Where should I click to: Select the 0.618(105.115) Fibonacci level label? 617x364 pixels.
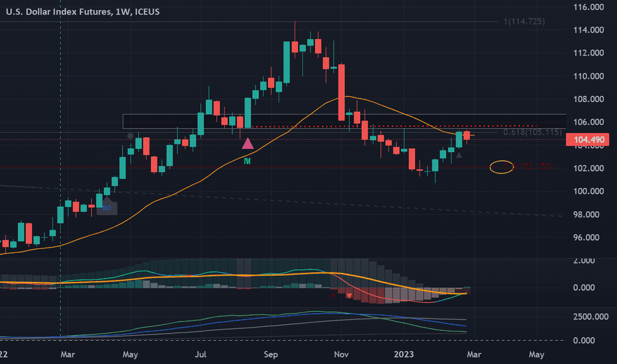[532, 132]
